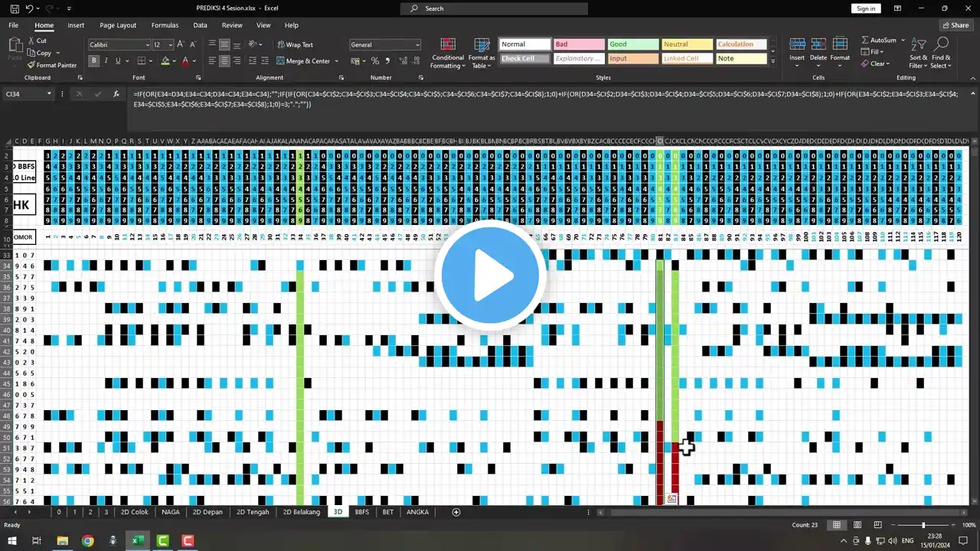980x551 pixels.
Task: Toggle Wrap Text for the cell
Action: [x=294, y=44]
